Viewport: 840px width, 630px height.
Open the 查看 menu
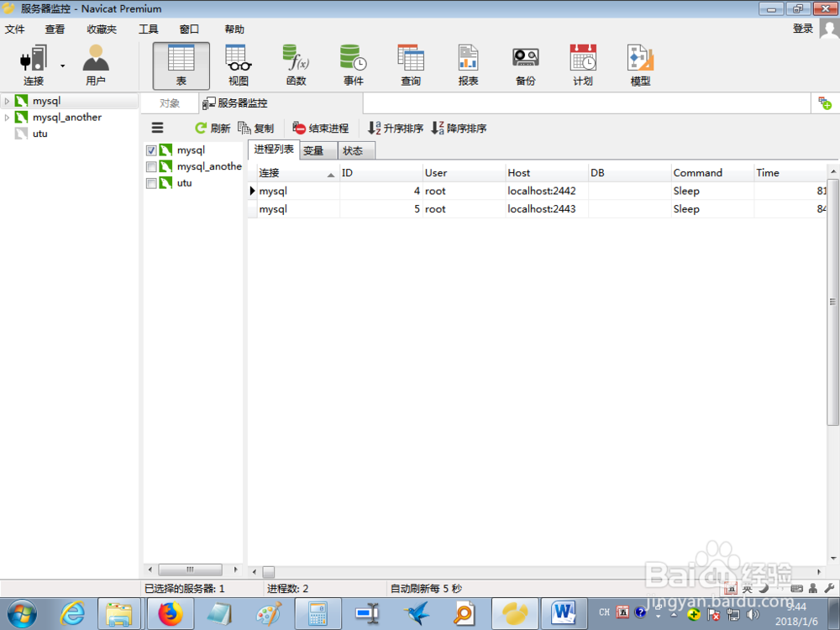[55, 29]
